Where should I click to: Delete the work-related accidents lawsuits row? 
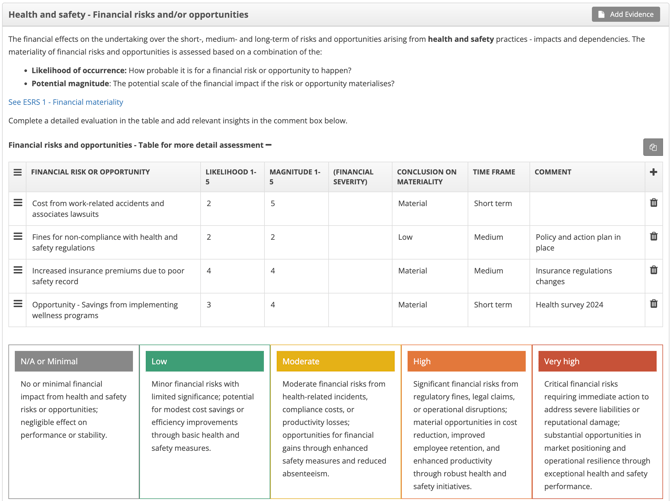(x=653, y=203)
